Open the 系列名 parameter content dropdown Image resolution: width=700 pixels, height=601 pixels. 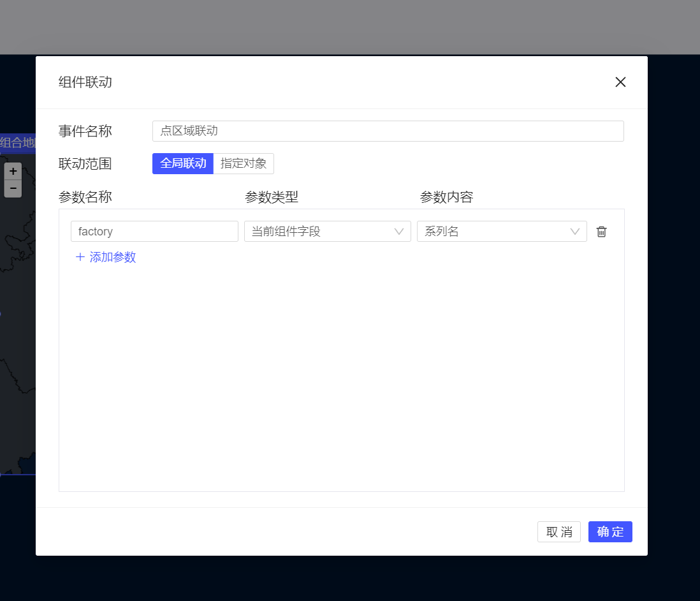tap(502, 232)
